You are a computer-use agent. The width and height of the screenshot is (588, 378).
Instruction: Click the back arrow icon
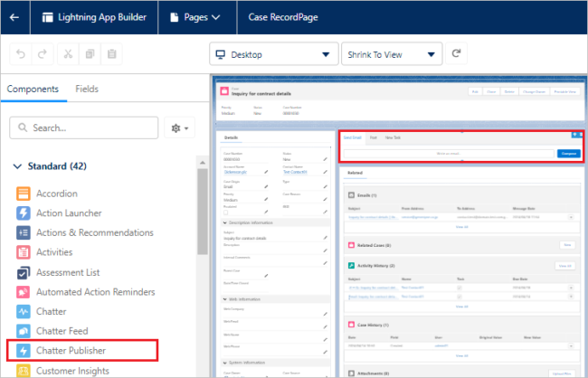14,18
